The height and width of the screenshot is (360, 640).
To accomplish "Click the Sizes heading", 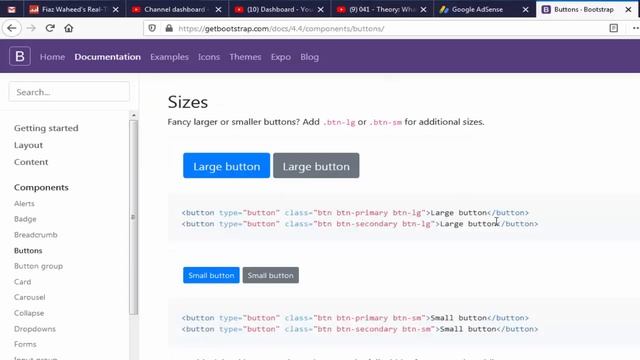I will (188, 102).
